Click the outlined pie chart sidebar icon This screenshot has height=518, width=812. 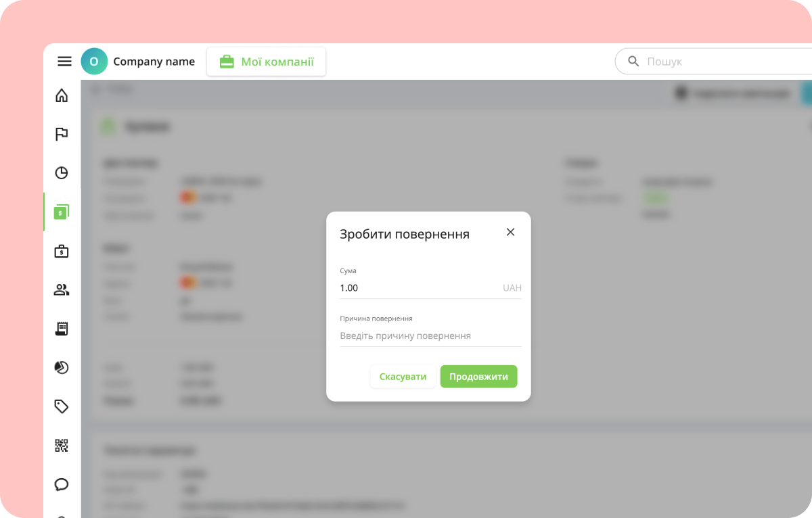(62, 173)
